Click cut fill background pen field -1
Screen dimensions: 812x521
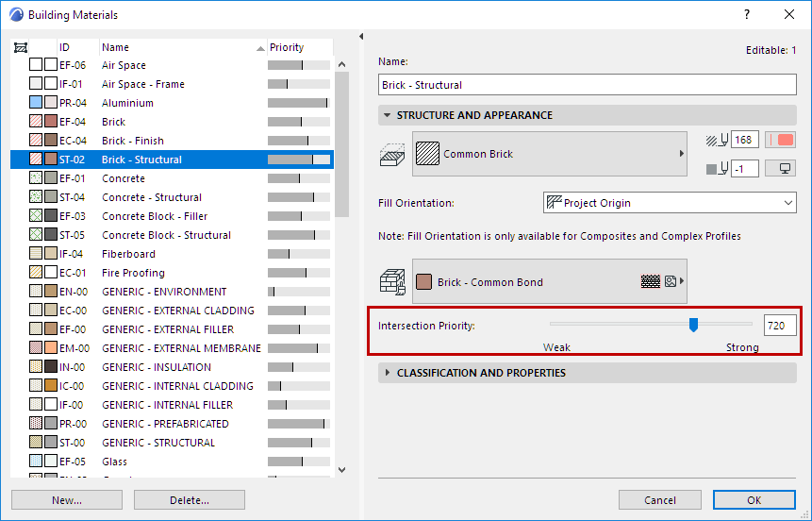745,169
